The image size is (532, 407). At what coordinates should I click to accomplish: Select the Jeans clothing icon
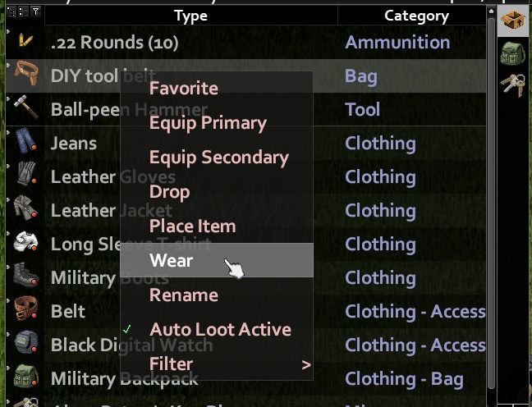pos(25,139)
